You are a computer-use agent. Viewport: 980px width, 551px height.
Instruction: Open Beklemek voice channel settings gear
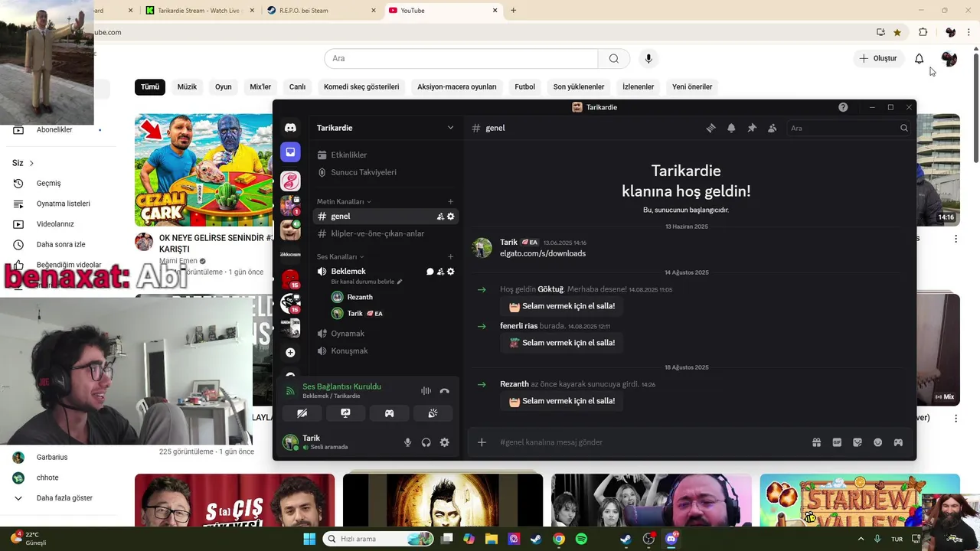coord(450,272)
